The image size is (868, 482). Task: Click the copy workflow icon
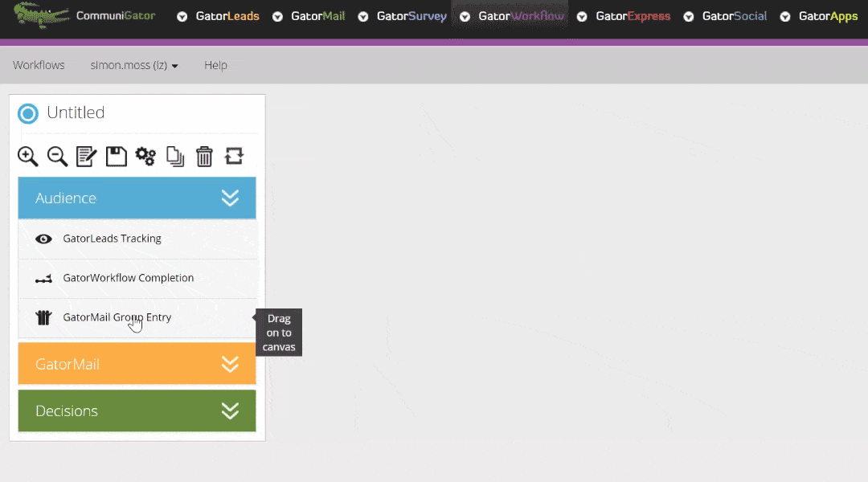pyautogui.click(x=175, y=156)
